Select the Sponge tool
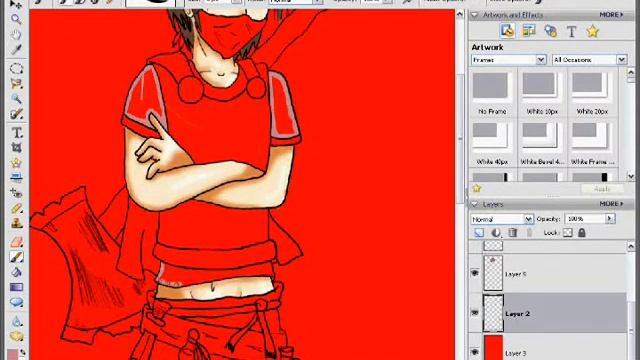This screenshot has width=640, height=360. [16, 336]
